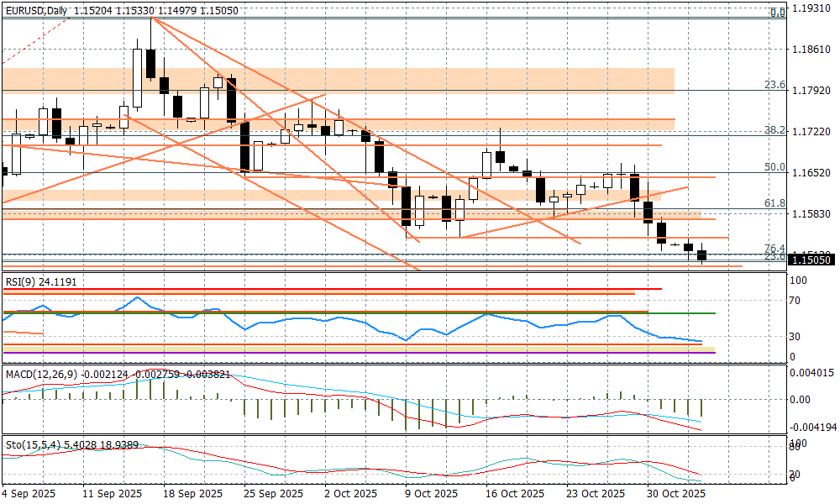Select the current price tag 1.15050

click(812, 260)
